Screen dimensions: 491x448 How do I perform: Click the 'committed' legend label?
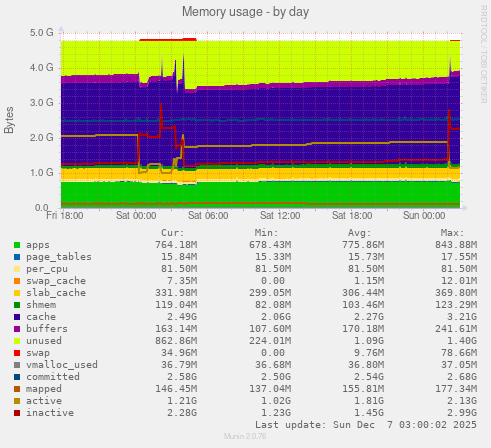point(53,377)
